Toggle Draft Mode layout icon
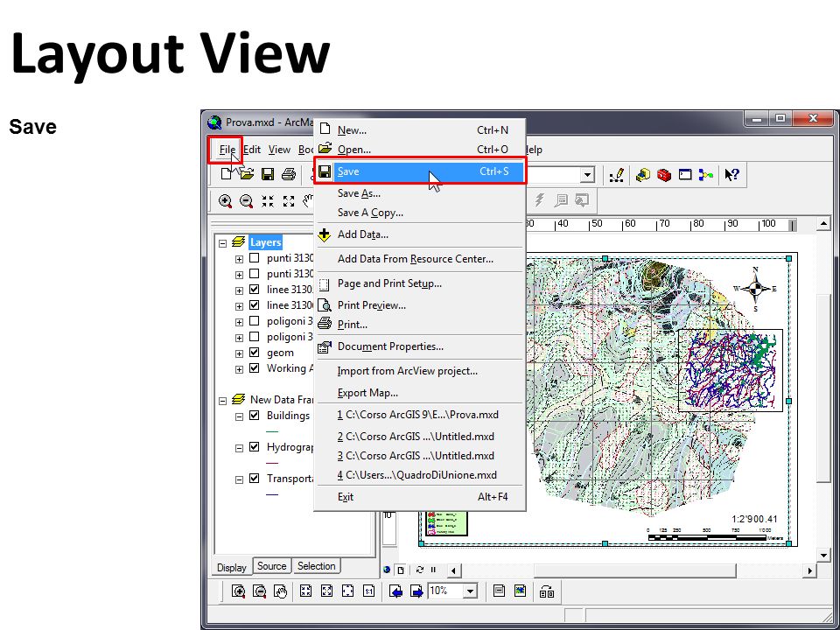The height and width of the screenshot is (630, 840). click(x=499, y=591)
